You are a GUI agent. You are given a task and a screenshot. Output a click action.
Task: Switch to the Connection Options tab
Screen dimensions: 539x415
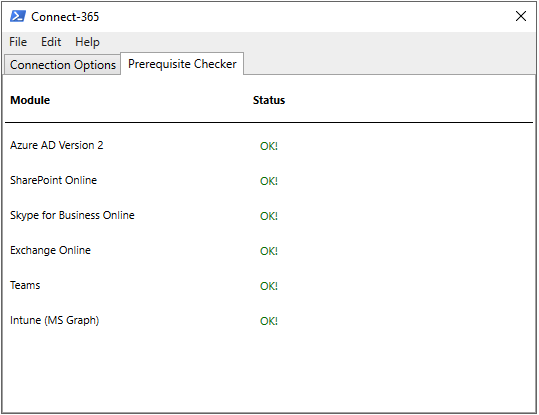[x=63, y=65]
